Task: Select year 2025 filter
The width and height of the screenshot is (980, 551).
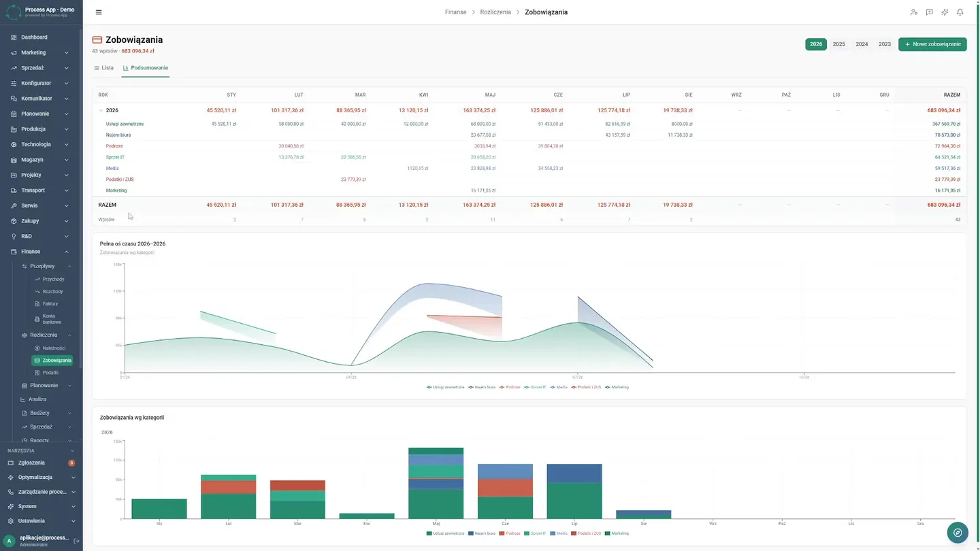Action: coord(839,44)
